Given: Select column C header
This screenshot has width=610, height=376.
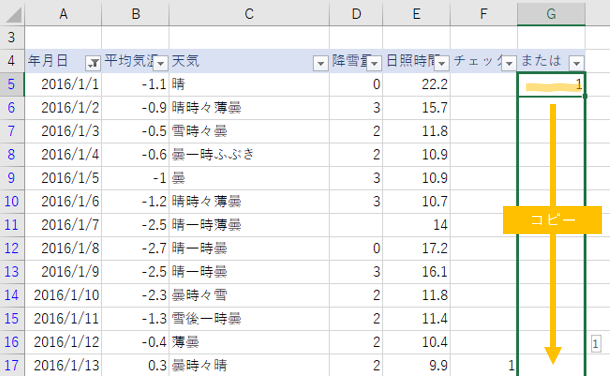Looking at the screenshot, I should click(249, 14).
